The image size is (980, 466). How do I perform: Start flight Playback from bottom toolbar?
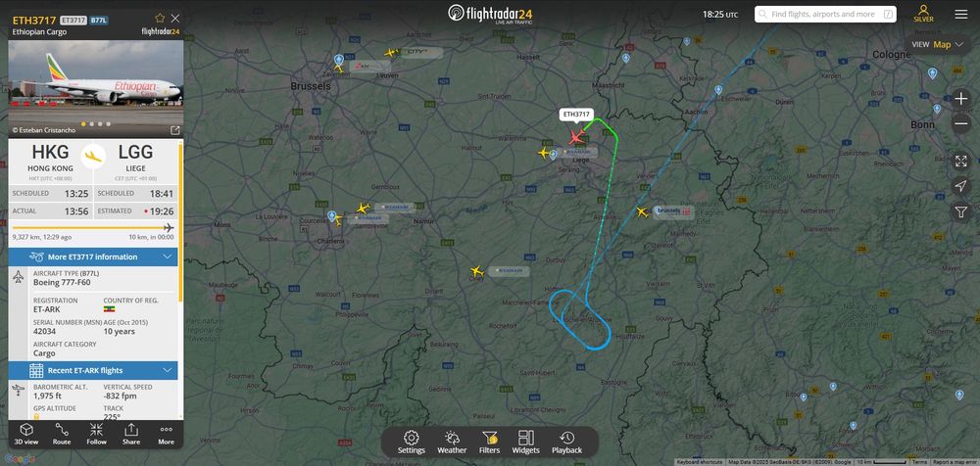pyautogui.click(x=566, y=443)
